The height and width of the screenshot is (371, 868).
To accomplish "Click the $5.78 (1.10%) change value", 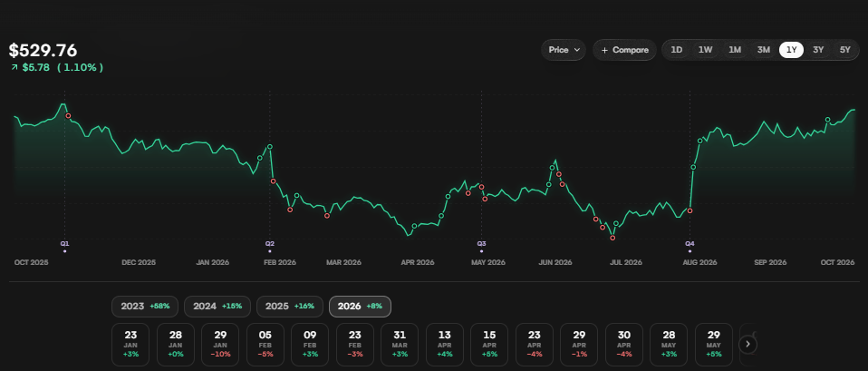I will click(63, 67).
